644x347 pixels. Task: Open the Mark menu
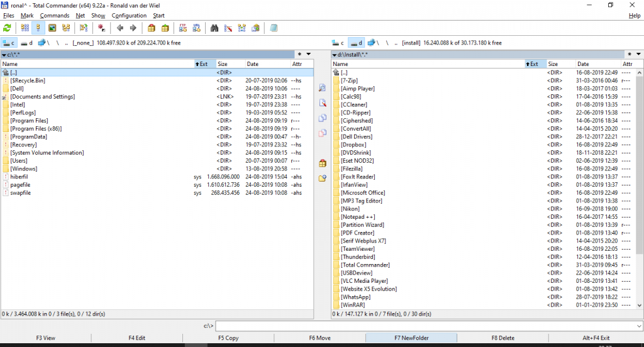point(27,16)
